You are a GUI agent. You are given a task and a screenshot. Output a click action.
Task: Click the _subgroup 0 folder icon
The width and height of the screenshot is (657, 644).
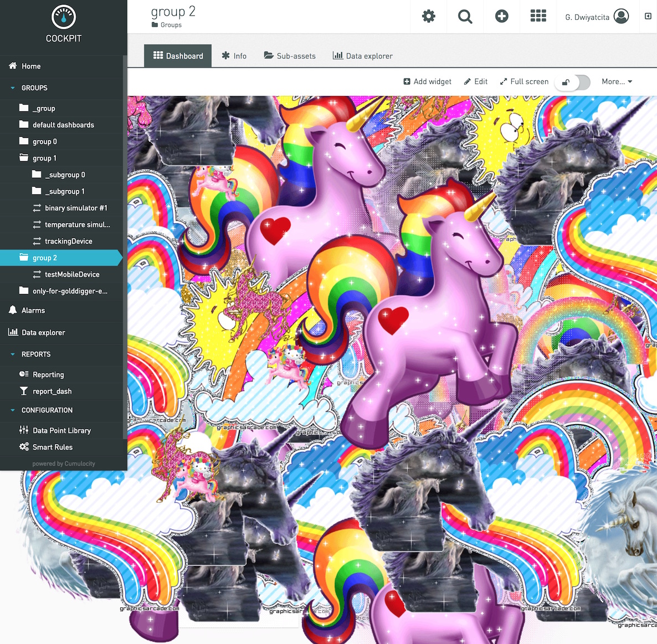37,174
